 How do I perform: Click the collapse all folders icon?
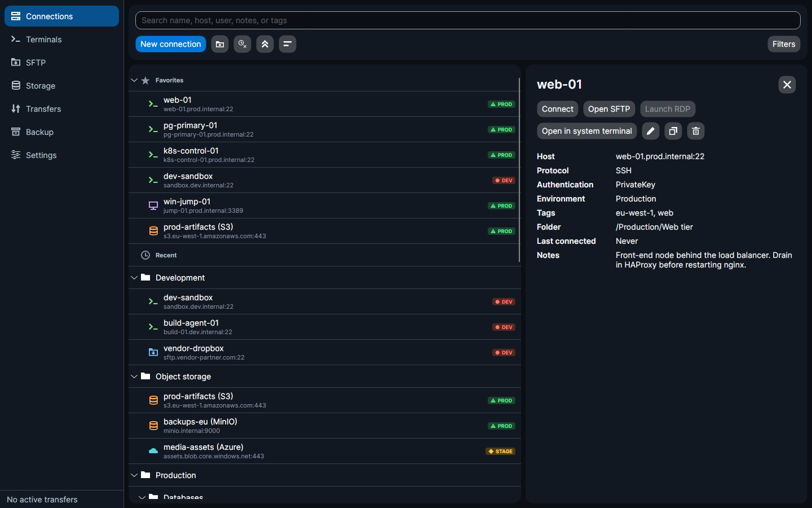(265, 44)
